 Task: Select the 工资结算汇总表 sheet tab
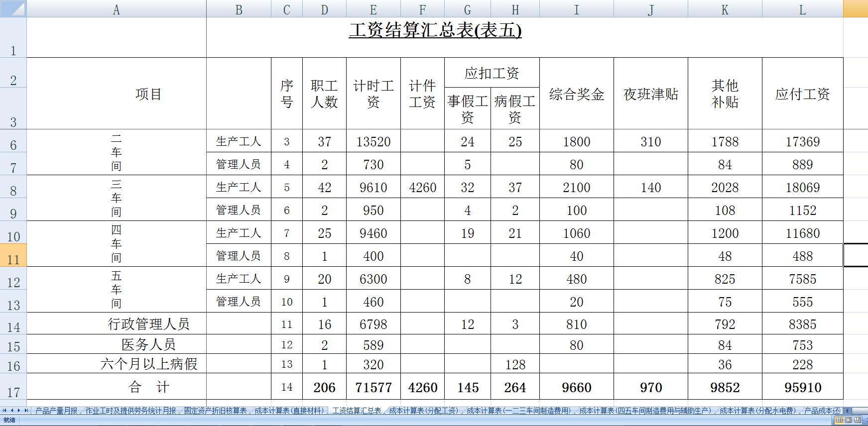(357, 411)
